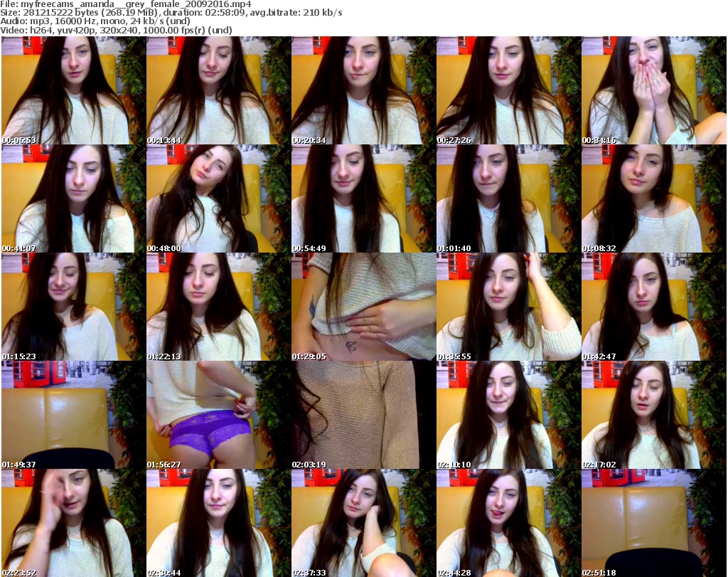Screen dimensions: 728x577
Task: Select the thumbnail at 00:34:16
Action: pyautogui.click(x=654, y=90)
